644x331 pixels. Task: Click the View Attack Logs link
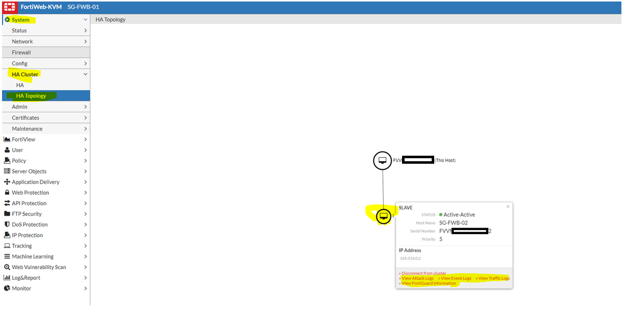click(x=417, y=278)
